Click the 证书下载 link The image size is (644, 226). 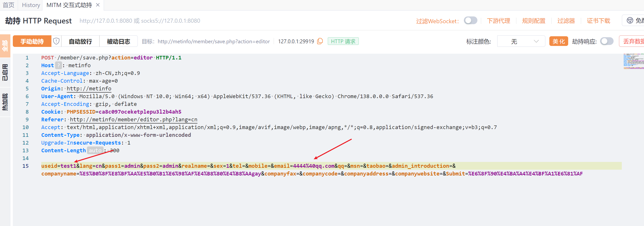[598, 21]
